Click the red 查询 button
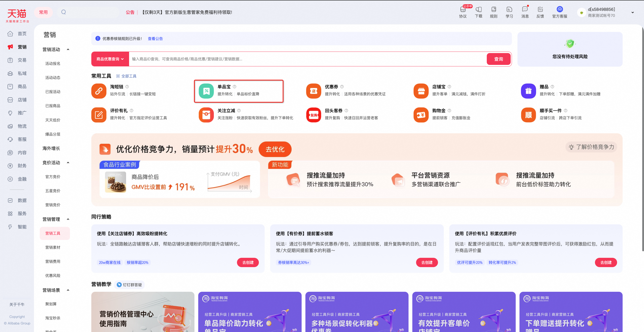 click(x=499, y=59)
